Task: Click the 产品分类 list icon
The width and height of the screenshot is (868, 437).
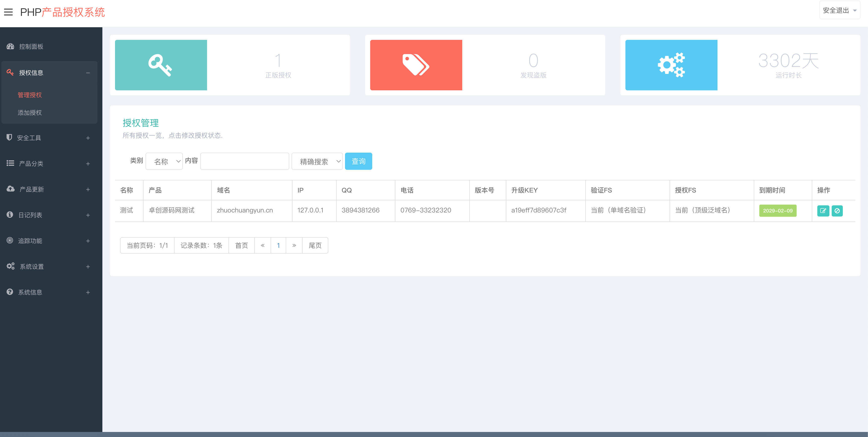Action: [x=10, y=163]
